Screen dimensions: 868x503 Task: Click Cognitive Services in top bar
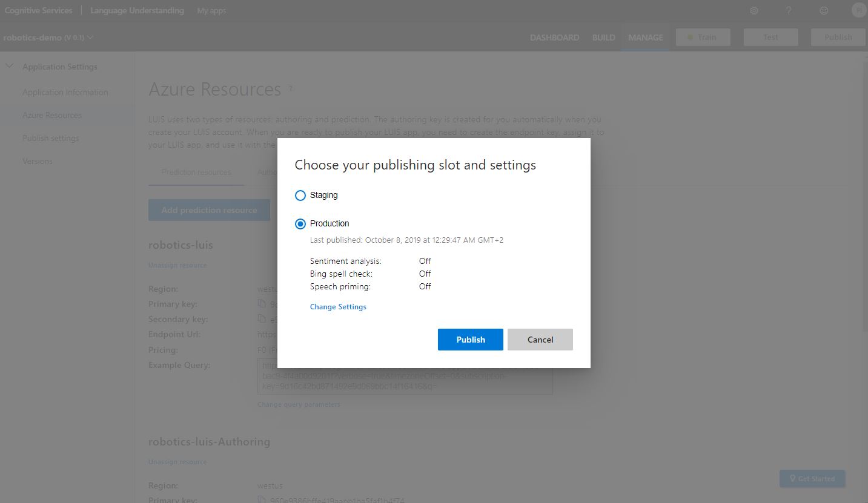click(38, 11)
